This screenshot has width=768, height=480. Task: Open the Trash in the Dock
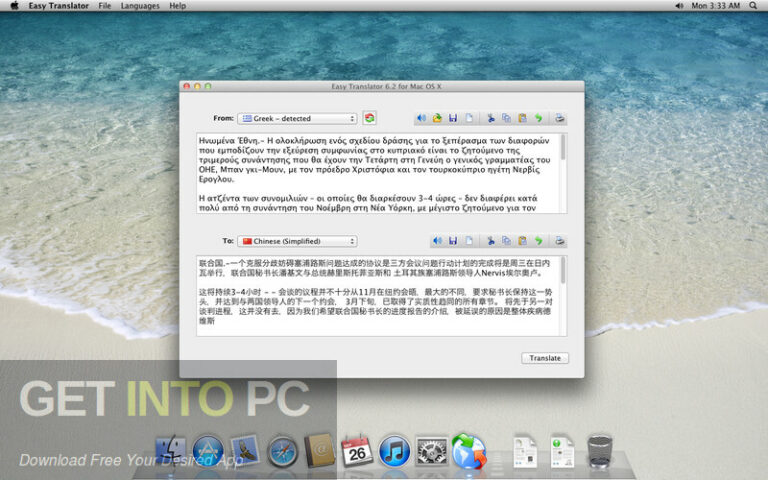click(x=600, y=451)
